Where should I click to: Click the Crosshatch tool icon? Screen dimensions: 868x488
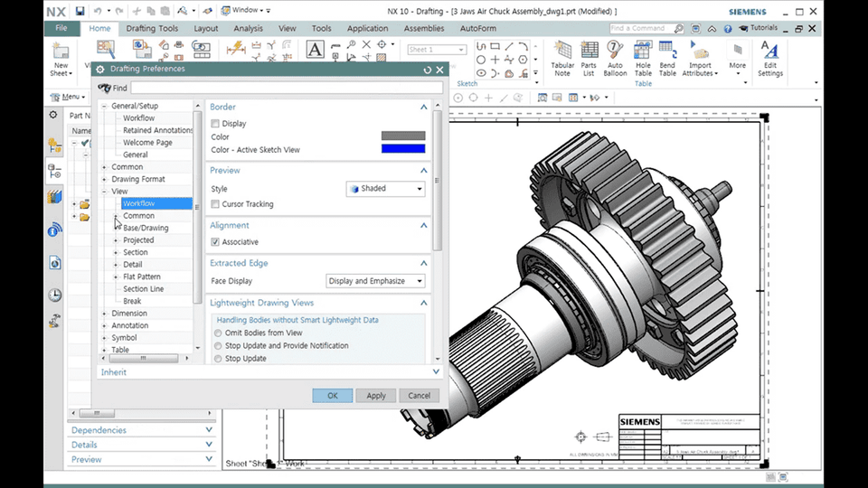(x=382, y=57)
